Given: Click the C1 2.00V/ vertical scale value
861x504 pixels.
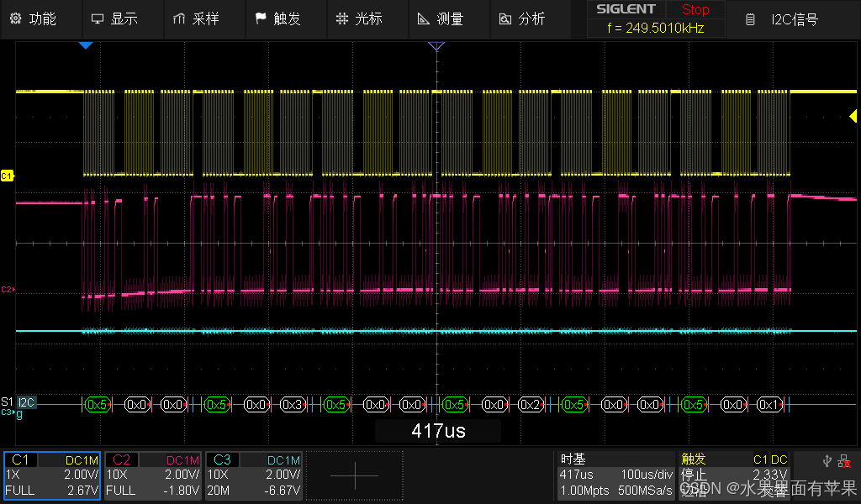Looking at the screenshot, I should click(x=82, y=475).
